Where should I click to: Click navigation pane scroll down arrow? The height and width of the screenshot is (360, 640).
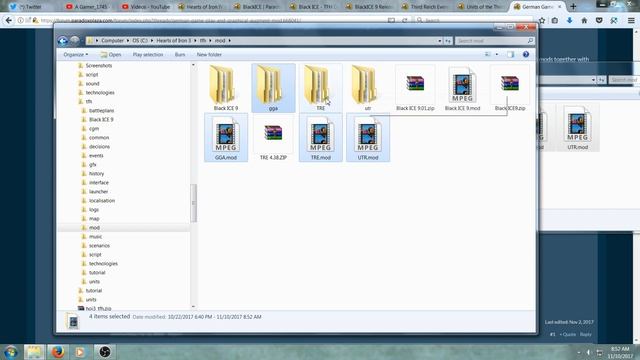[193, 306]
